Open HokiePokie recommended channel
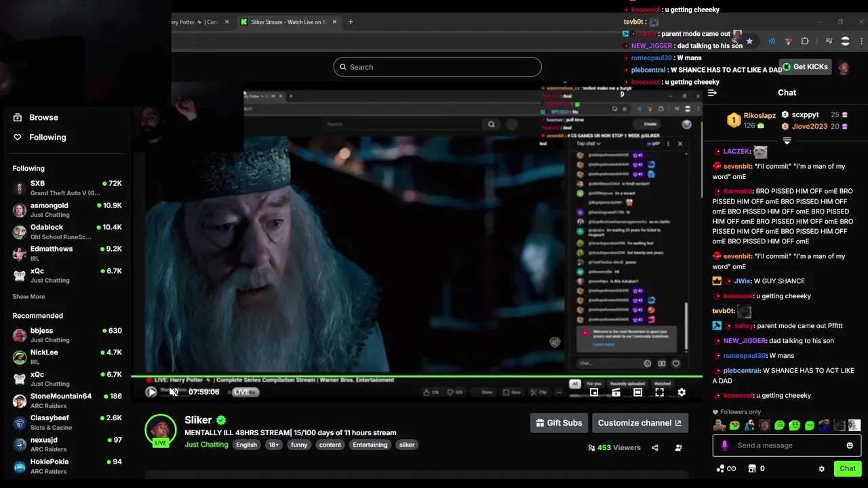868x488 pixels. click(x=67, y=466)
